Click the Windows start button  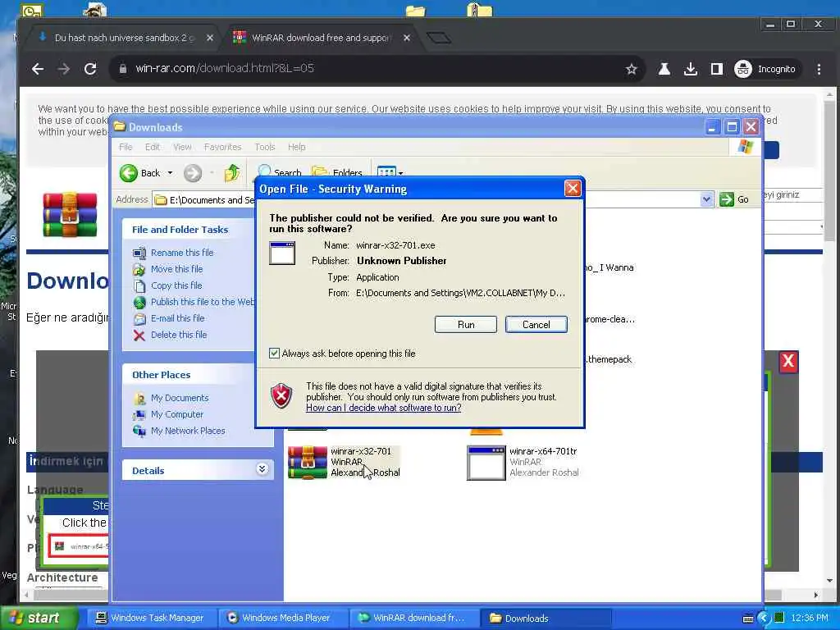point(39,618)
